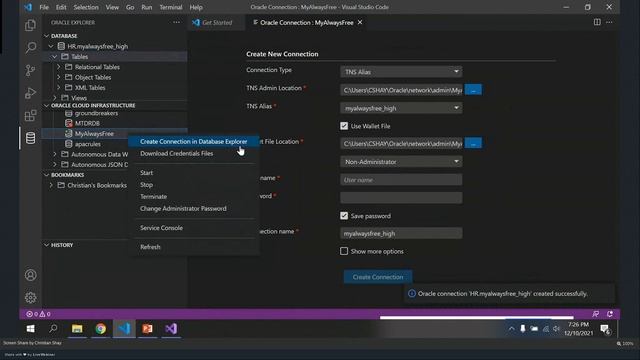Browse for TNS Admin Location folder

pos(473,90)
